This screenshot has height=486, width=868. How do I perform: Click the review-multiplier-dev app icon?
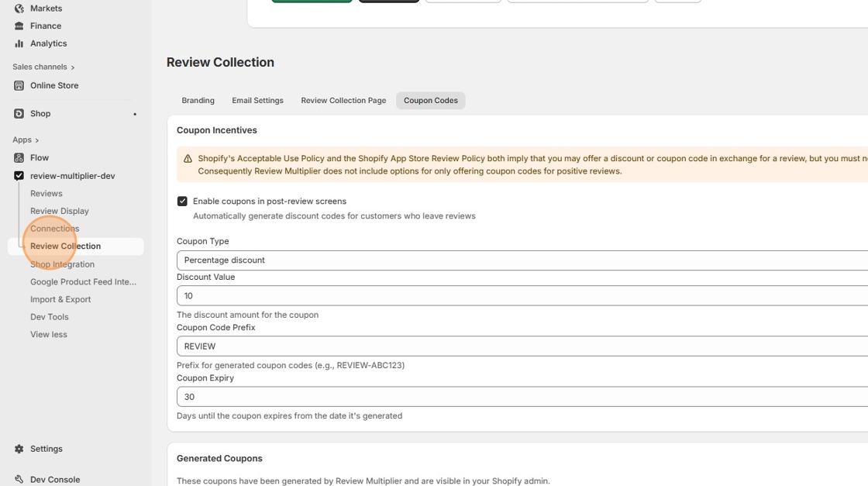pyautogui.click(x=19, y=175)
